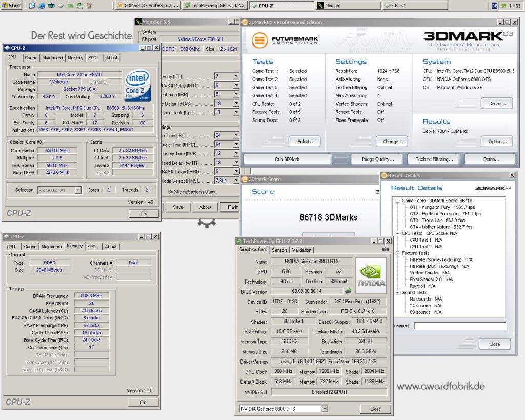Open the tRFC dropdown showing 64
The image size is (525, 420).
coord(236,144)
